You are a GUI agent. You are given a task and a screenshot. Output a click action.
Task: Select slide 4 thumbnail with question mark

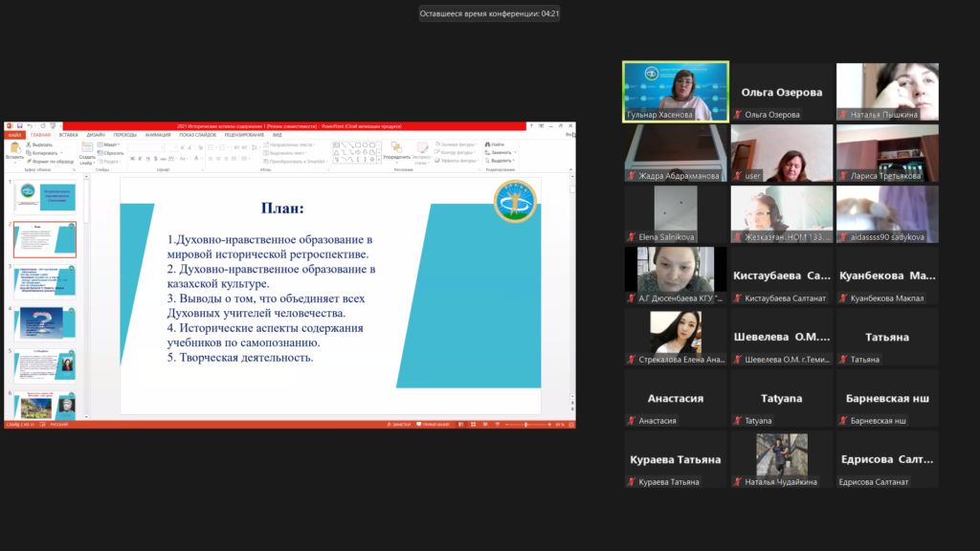tap(45, 324)
